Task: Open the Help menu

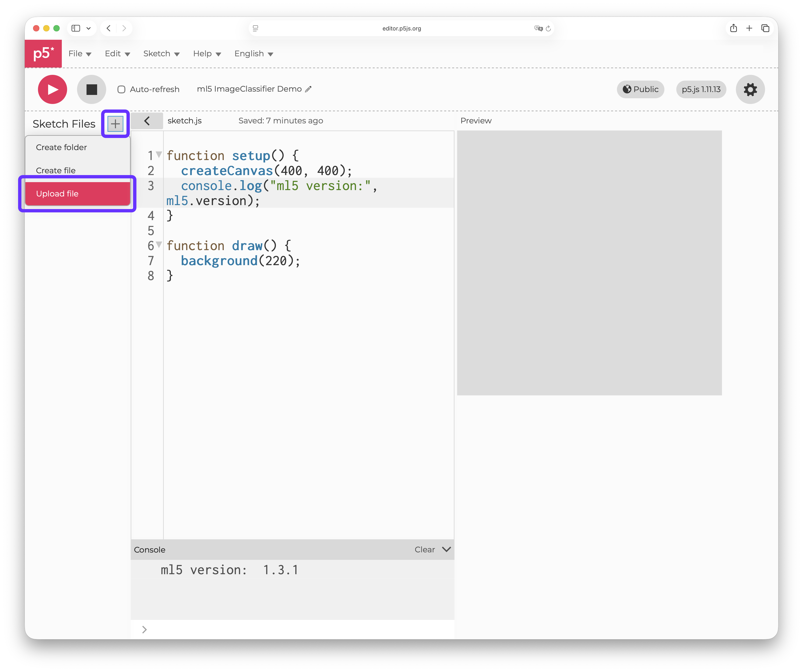Action: [x=207, y=54]
